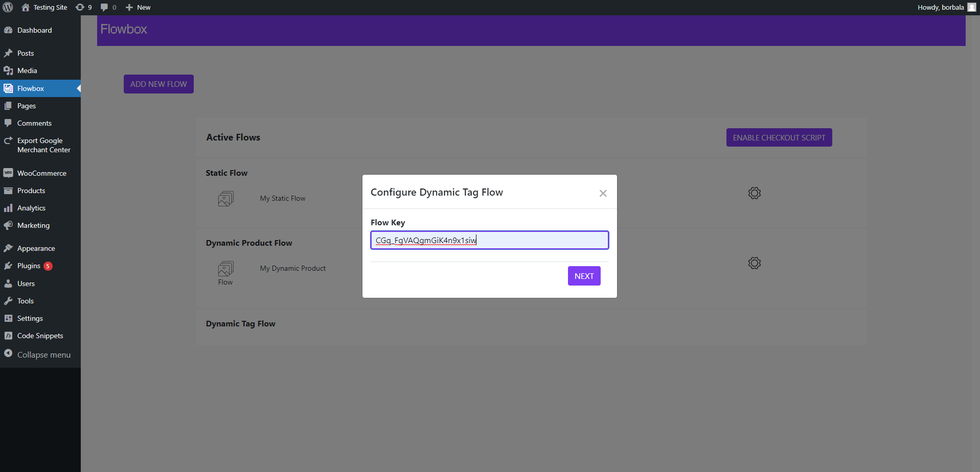Screen dimensions: 980x472
Task: Click Enable Checkout Script button
Action: pos(779,137)
